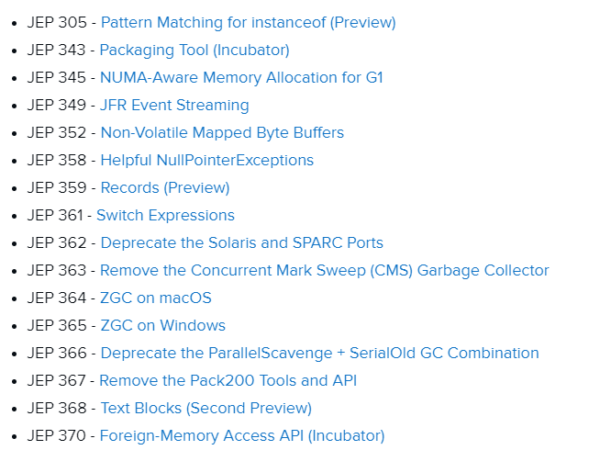Open Remove the Concurrent Mark Sweep link
This screenshot has width=600, height=450.
click(324, 271)
